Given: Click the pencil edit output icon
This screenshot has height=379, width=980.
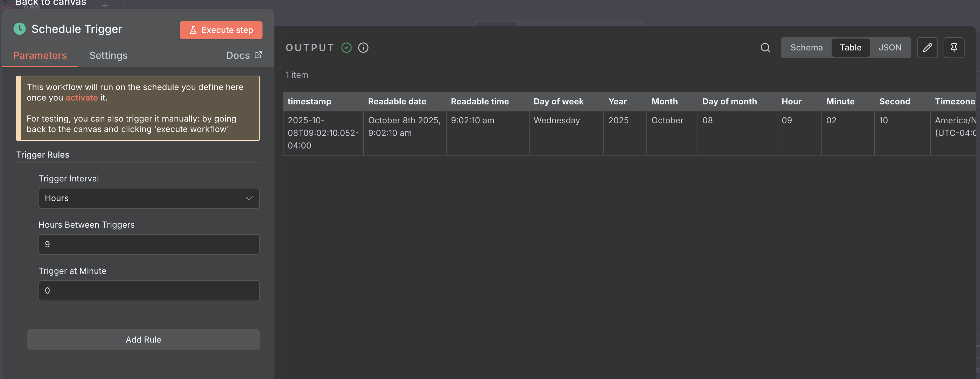Looking at the screenshot, I should [x=927, y=48].
